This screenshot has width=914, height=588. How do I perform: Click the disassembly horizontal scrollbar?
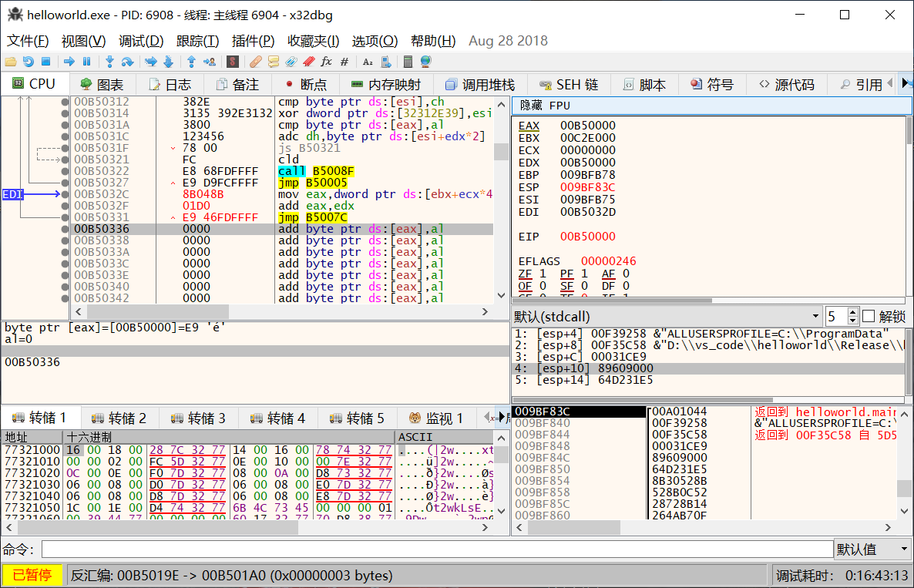point(283,312)
